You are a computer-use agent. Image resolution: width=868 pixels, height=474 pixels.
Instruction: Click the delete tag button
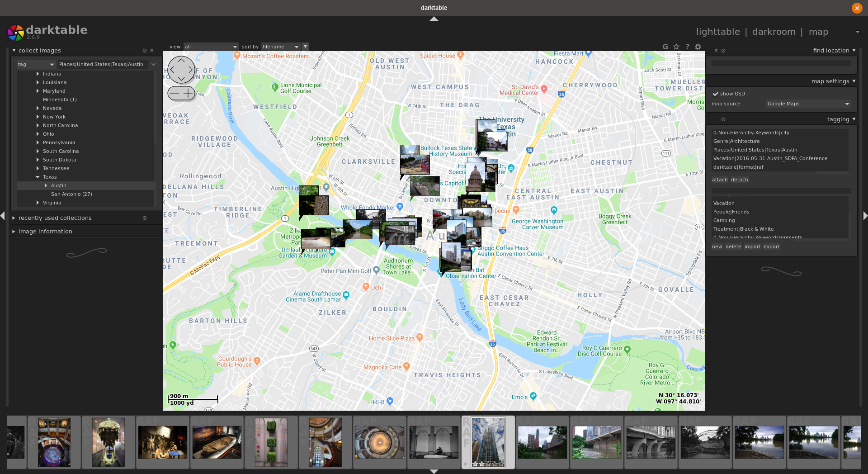click(x=733, y=247)
